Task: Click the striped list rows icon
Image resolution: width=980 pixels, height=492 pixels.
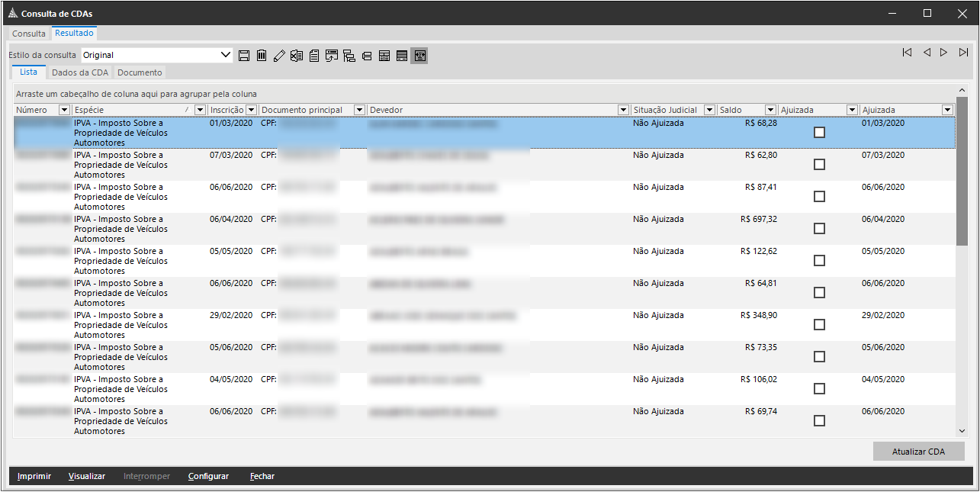Action: (402, 55)
